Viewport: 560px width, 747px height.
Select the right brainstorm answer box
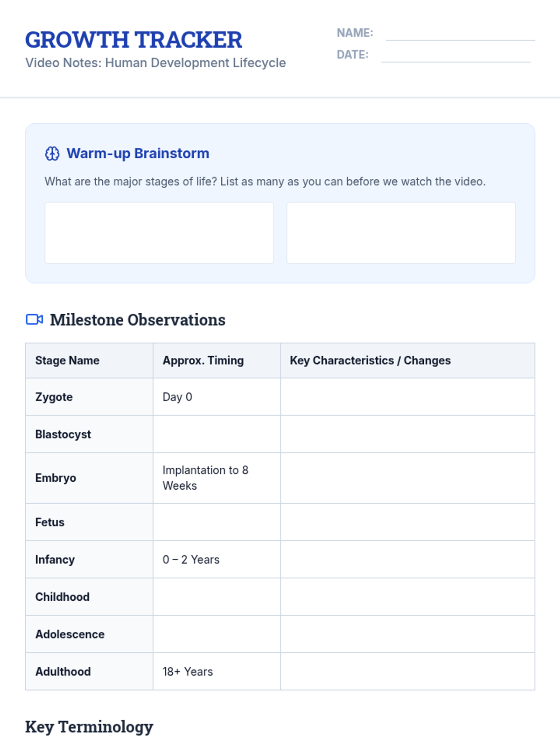tap(401, 233)
